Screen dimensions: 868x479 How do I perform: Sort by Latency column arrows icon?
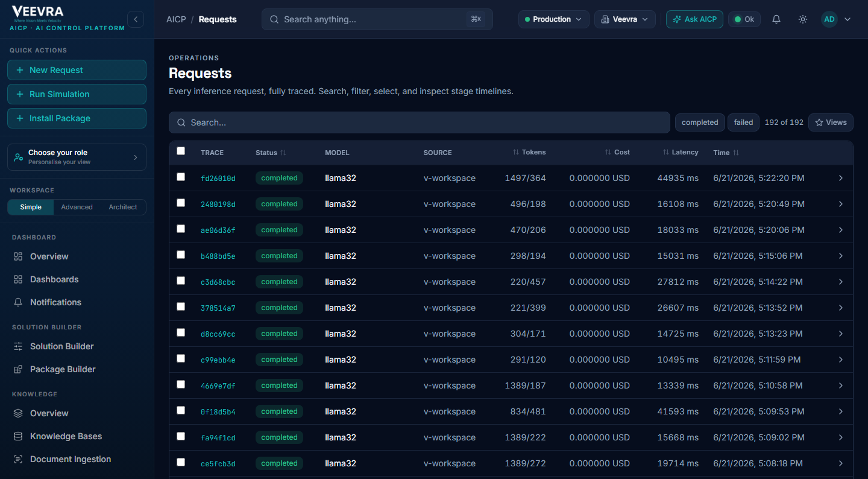pyautogui.click(x=666, y=152)
